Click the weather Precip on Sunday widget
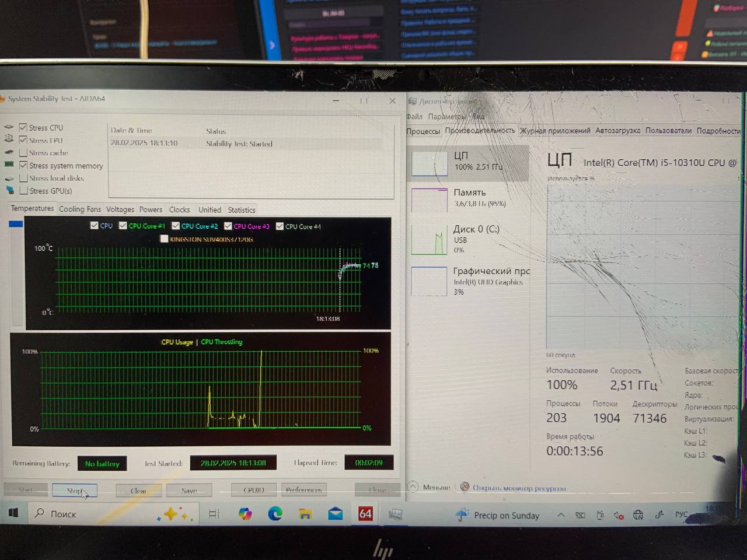 [x=497, y=515]
